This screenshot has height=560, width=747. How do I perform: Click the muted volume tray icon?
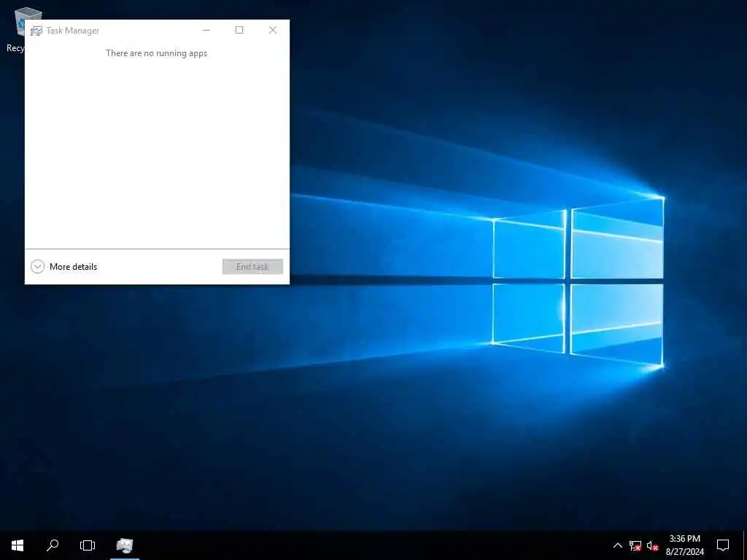(x=652, y=545)
